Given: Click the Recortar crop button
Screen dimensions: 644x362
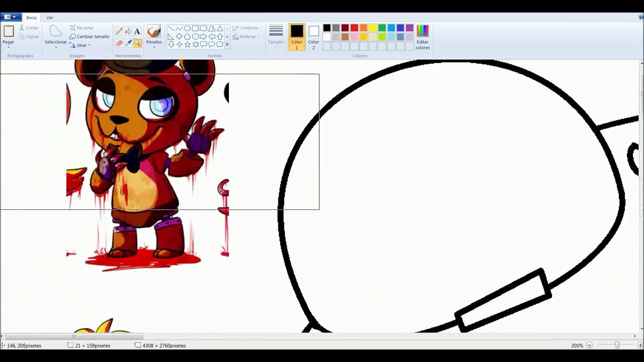Looking at the screenshot, I should (82, 28).
